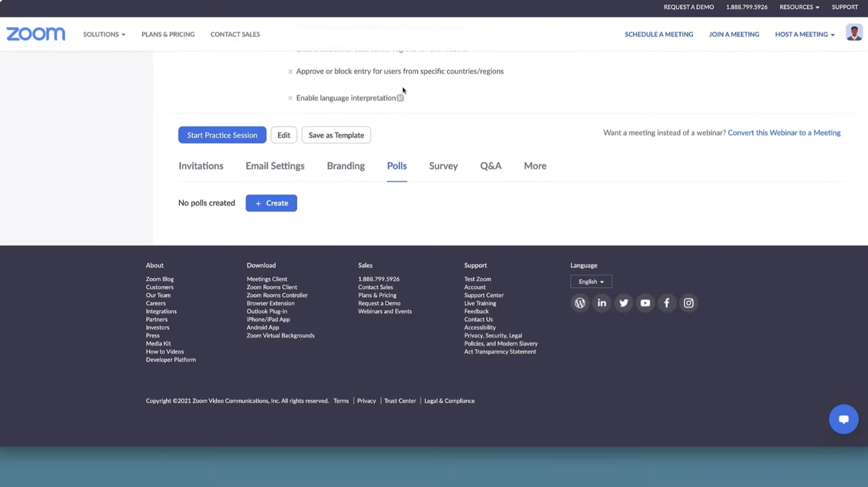Open Android App download link
This screenshot has height=487, width=868.
click(x=263, y=327)
